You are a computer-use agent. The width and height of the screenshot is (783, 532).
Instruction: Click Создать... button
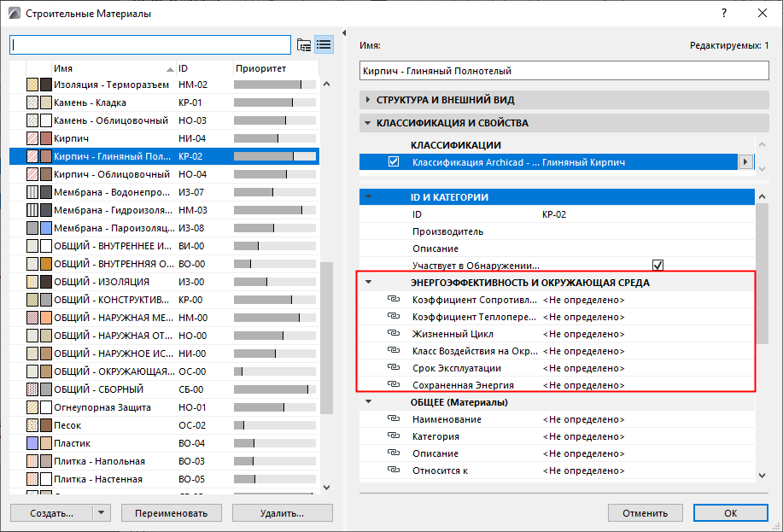[x=51, y=513]
